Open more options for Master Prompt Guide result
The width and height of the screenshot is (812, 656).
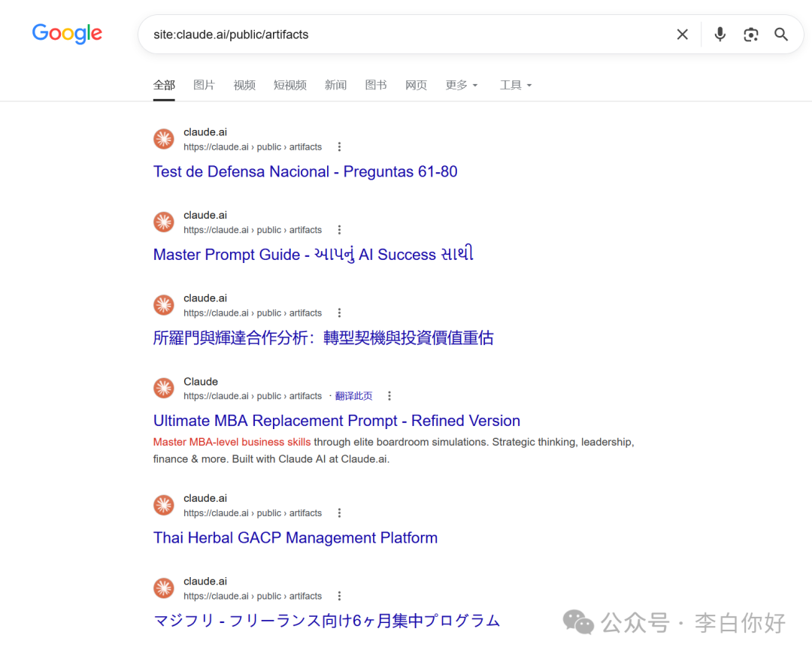point(339,230)
